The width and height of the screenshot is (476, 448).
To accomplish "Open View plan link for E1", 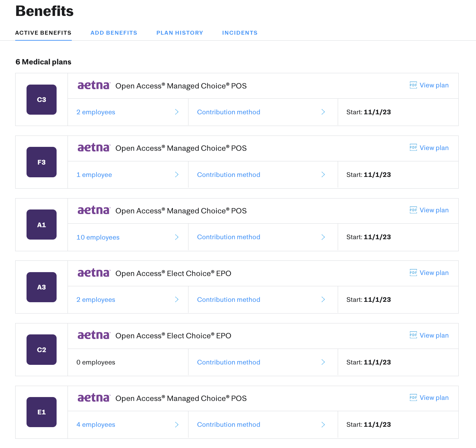I will (434, 398).
